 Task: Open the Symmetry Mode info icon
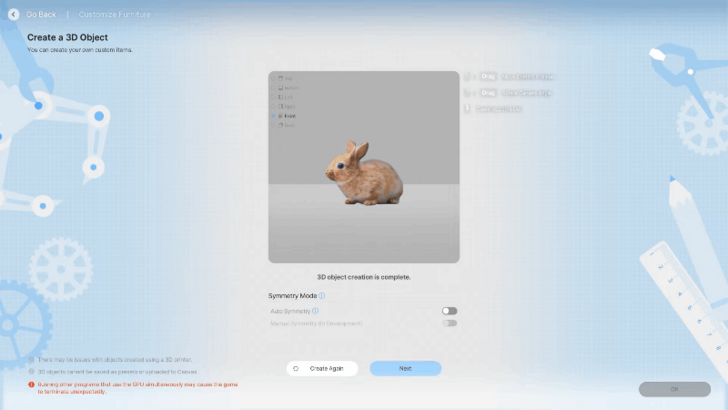322,296
